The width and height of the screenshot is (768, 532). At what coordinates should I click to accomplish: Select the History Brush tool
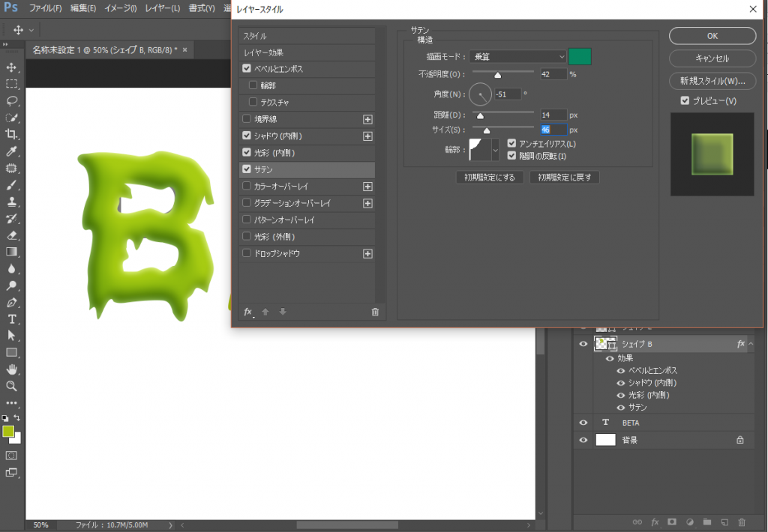pos(12,218)
